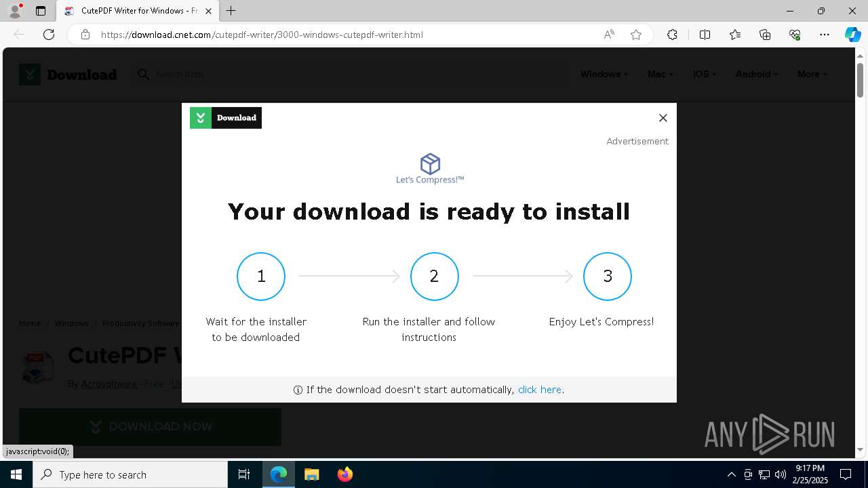Screen dimensions: 868x488
Task: Go to Windows breadcrumb
Action: point(71,323)
